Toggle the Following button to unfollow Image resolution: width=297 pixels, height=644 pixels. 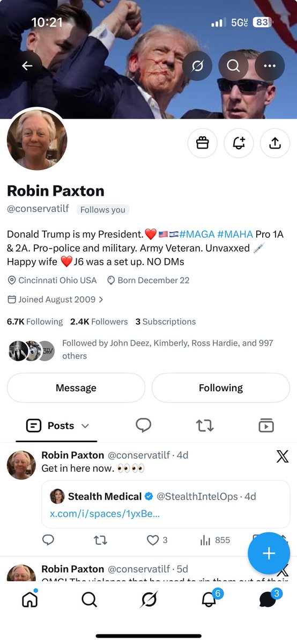click(x=221, y=387)
